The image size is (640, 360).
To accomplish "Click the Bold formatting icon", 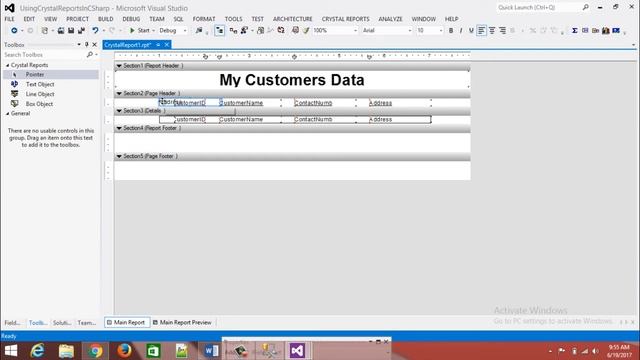I will point(451,31).
